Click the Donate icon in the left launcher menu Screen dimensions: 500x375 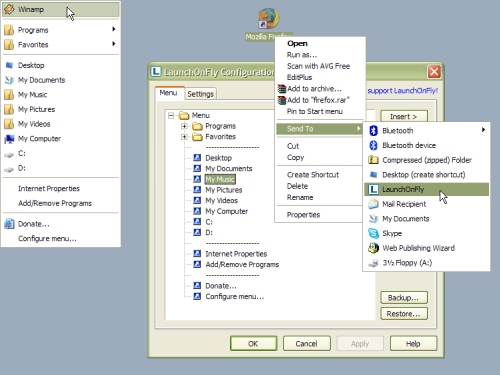pyautogui.click(x=9, y=224)
